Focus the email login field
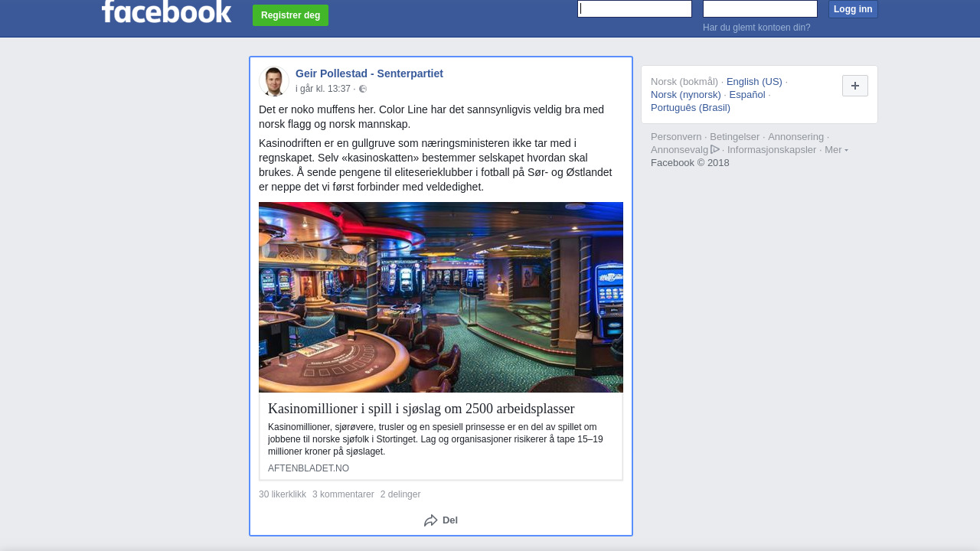The image size is (980, 551). (635, 8)
